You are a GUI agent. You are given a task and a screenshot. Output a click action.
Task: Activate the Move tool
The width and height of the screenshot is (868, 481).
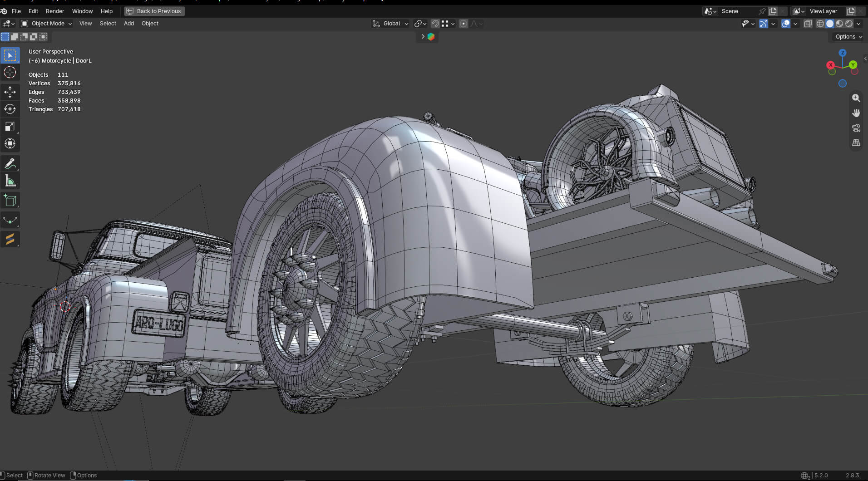tap(10, 92)
